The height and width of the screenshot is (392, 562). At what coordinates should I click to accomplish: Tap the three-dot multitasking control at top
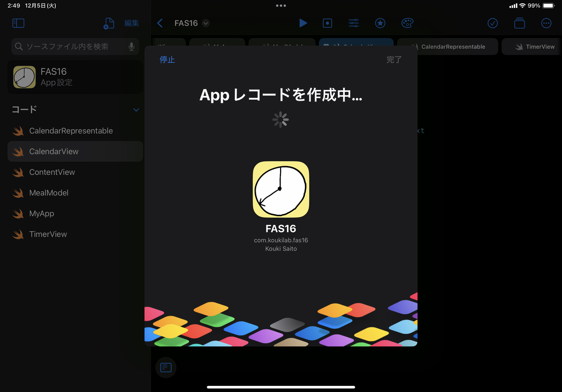(281, 6)
